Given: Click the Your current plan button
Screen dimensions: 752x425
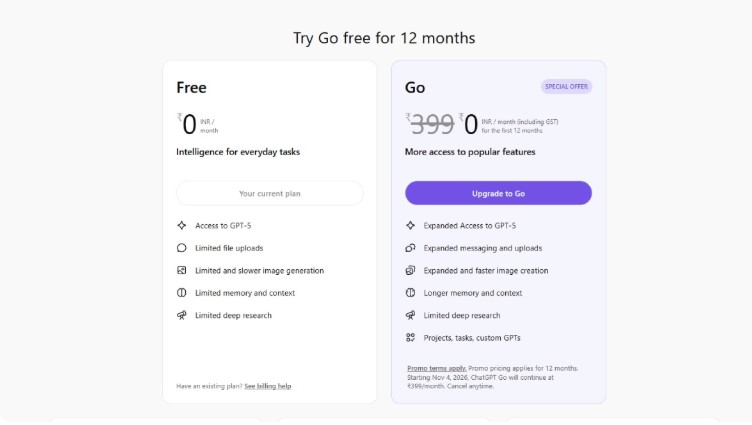Looking at the screenshot, I should point(270,193).
